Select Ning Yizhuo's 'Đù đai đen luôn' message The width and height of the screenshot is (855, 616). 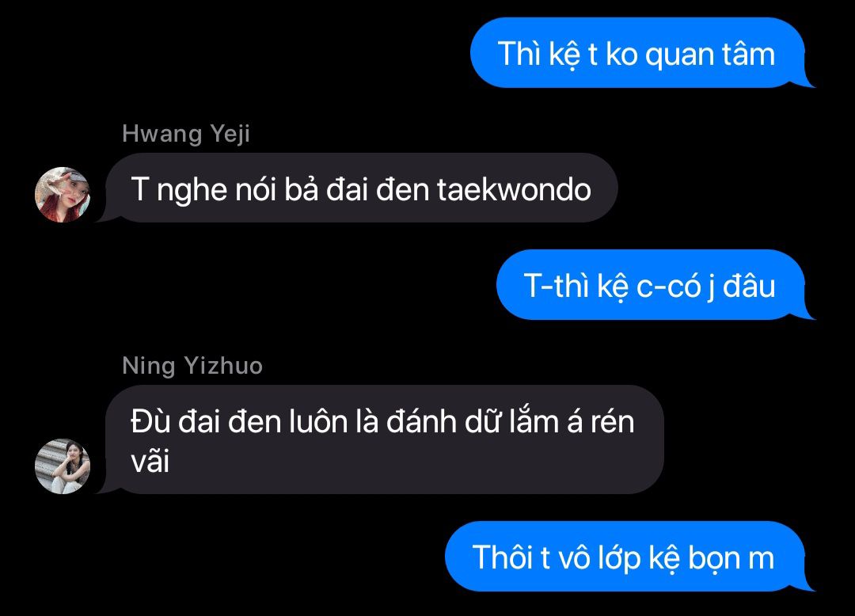pos(385,439)
